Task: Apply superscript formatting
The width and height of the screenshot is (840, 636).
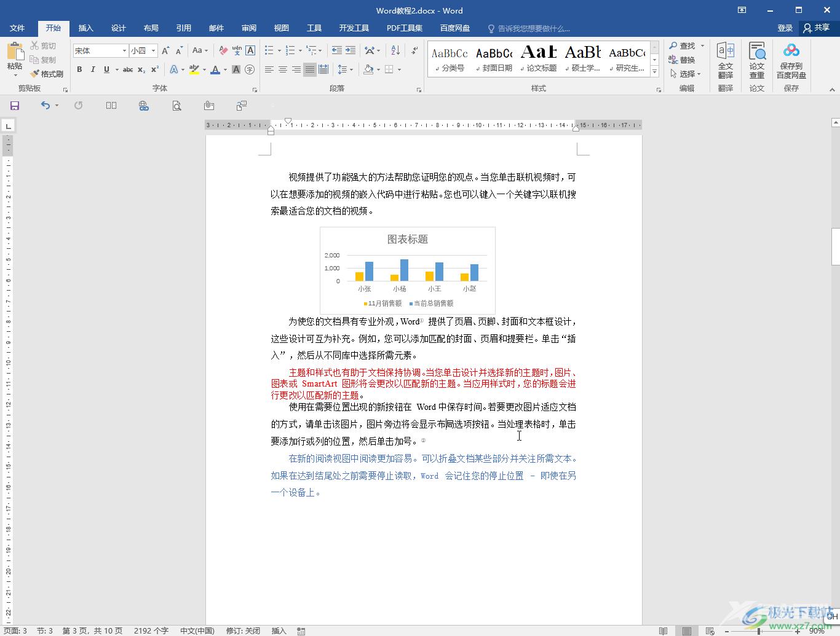Action: (x=155, y=69)
